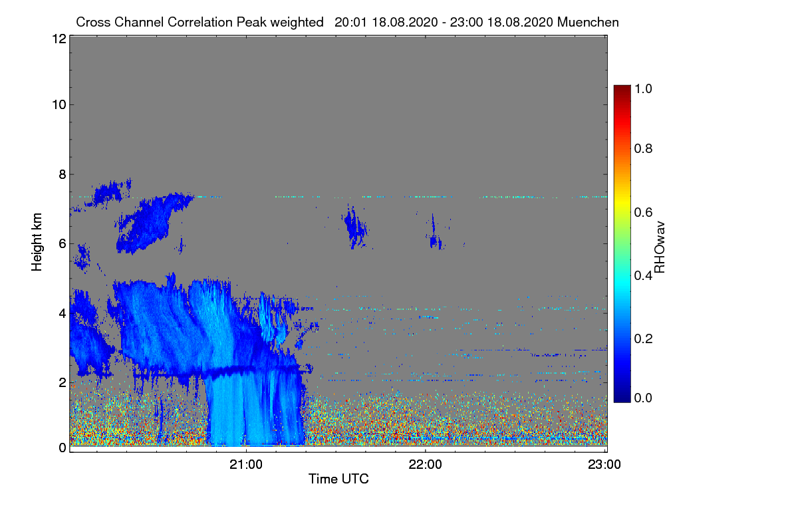Click the '0.8' colorbar tick label
This screenshot has width=798, height=532.
[x=642, y=148]
